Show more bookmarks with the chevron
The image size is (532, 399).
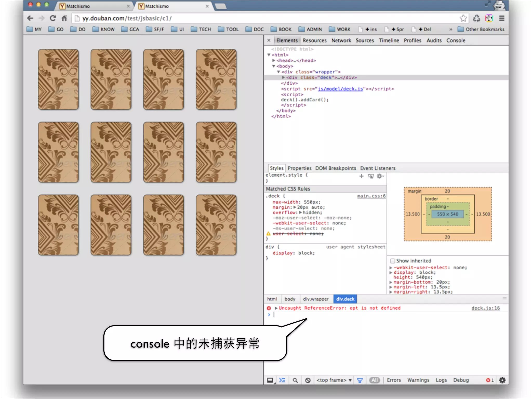point(451,29)
